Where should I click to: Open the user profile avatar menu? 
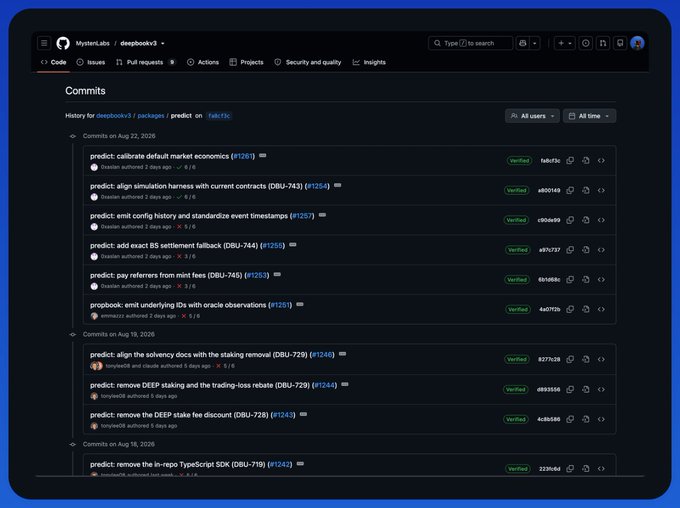(x=637, y=43)
